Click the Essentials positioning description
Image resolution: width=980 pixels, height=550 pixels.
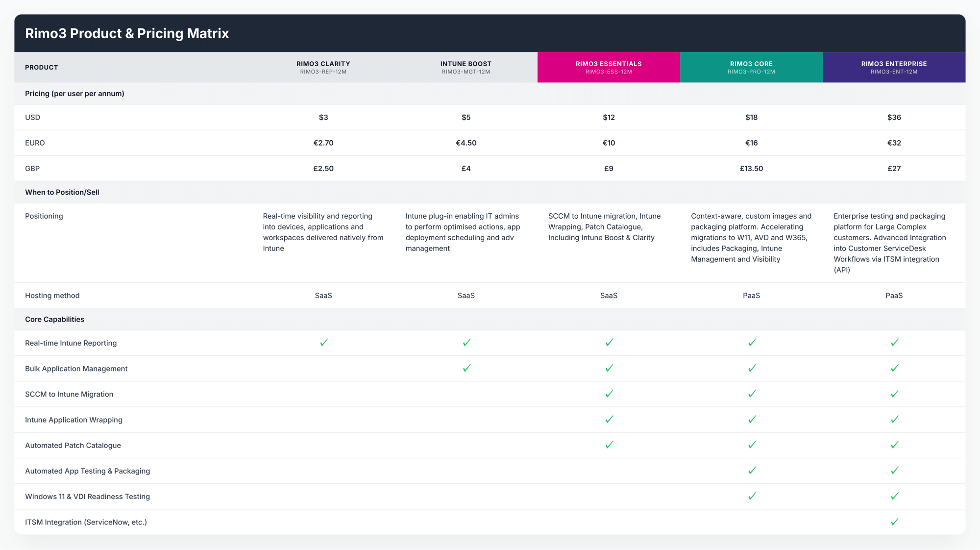tap(605, 227)
